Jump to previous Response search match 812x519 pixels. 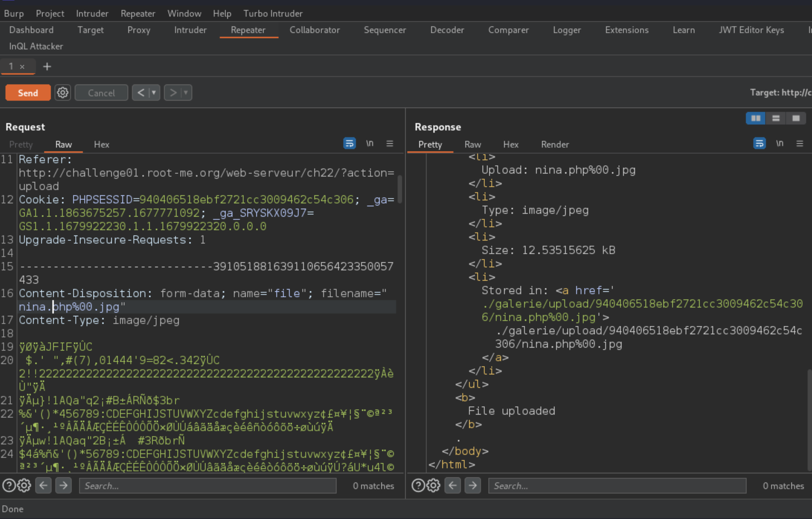452,486
